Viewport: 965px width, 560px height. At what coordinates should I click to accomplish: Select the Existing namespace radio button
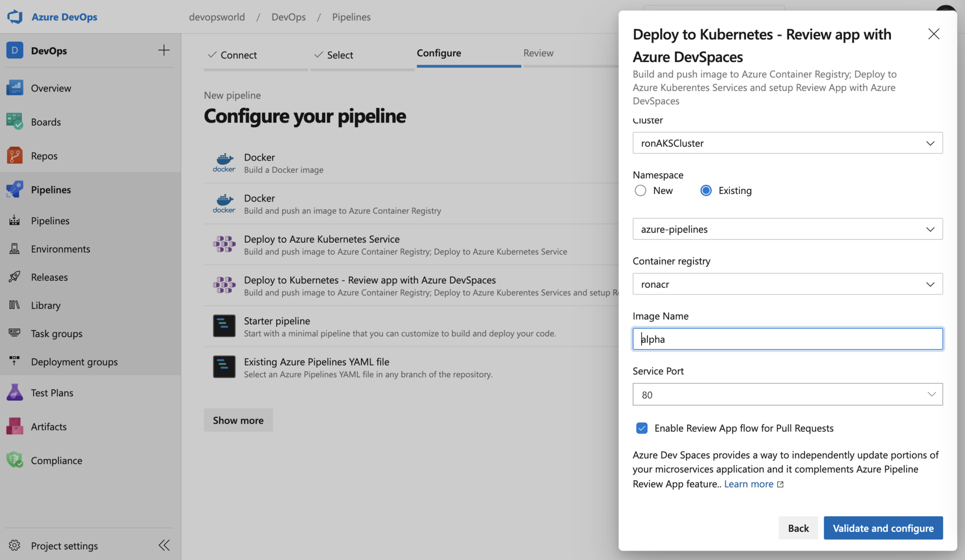pos(706,191)
